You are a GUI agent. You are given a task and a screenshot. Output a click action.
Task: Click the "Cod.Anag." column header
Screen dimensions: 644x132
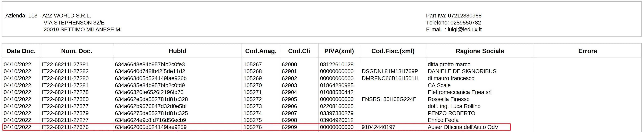[261, 51]
